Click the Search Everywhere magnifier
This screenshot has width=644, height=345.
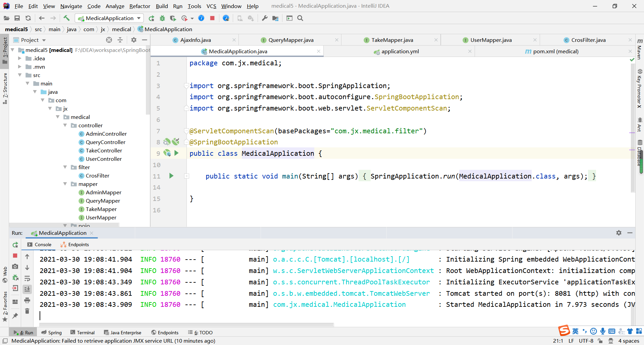pos(300,18)
